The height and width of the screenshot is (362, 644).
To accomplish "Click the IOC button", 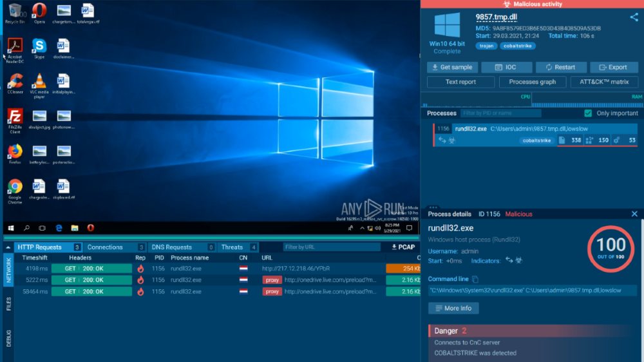I will click(x=506, y=68).
